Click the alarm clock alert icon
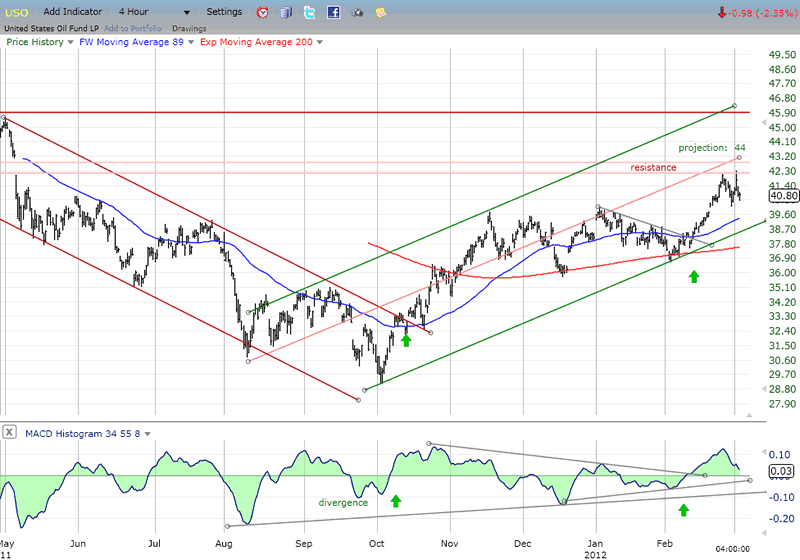800x560 pixels. (x=262, y=12)
